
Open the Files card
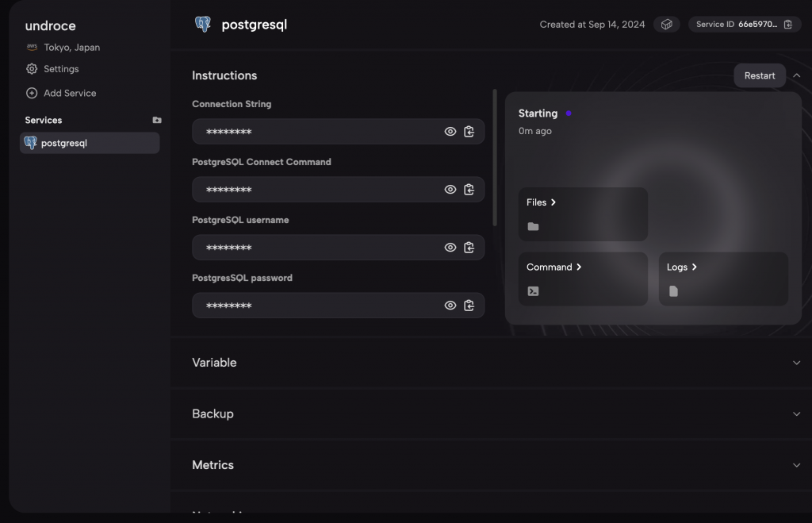(583, 214)
